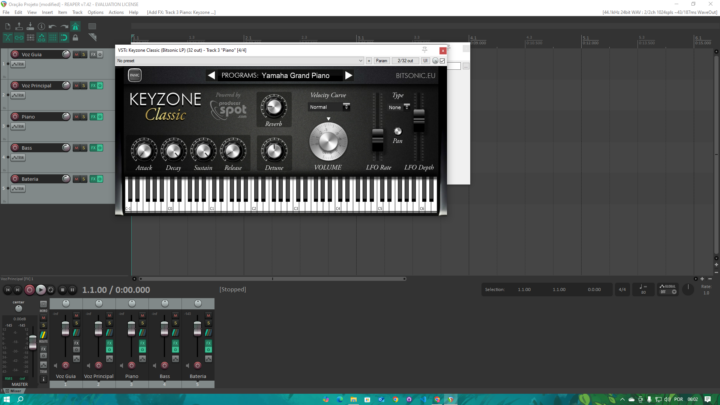Open the FX preset dropdown 'No preset'
This screenshot has width=720, height=405.
[239, 61]
